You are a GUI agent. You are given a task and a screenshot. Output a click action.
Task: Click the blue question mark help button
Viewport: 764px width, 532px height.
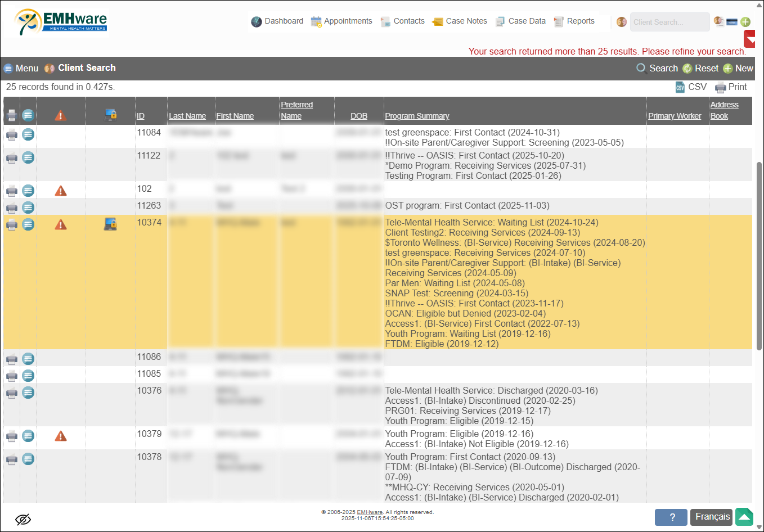[x=671, y=517]
